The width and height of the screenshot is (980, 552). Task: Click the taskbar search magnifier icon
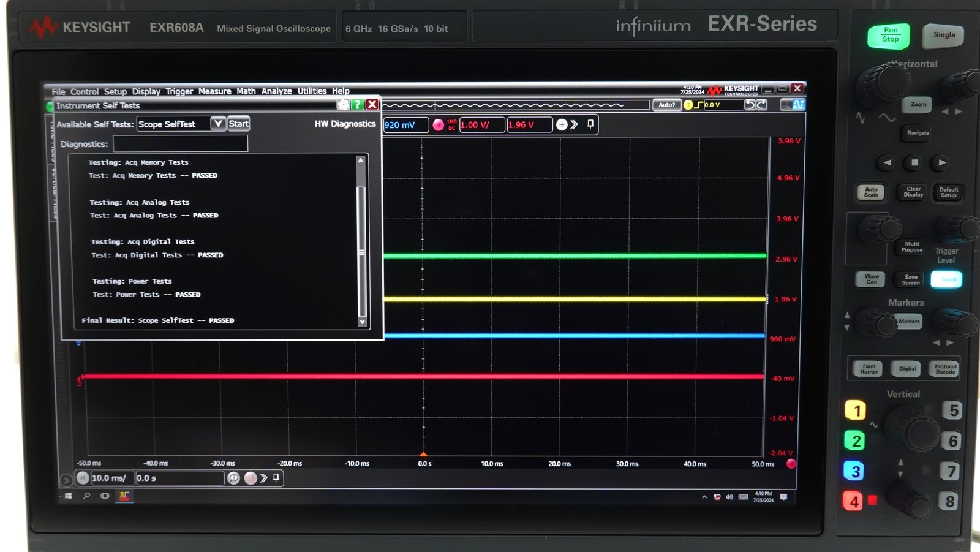pos(87,496)
